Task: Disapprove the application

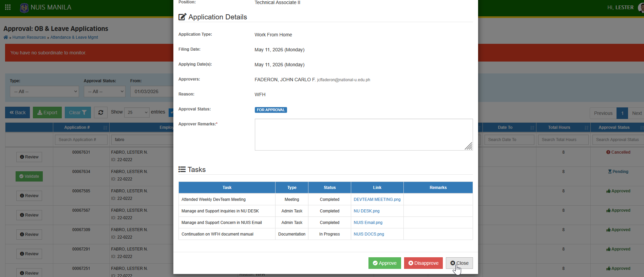Action: [423, 263]
